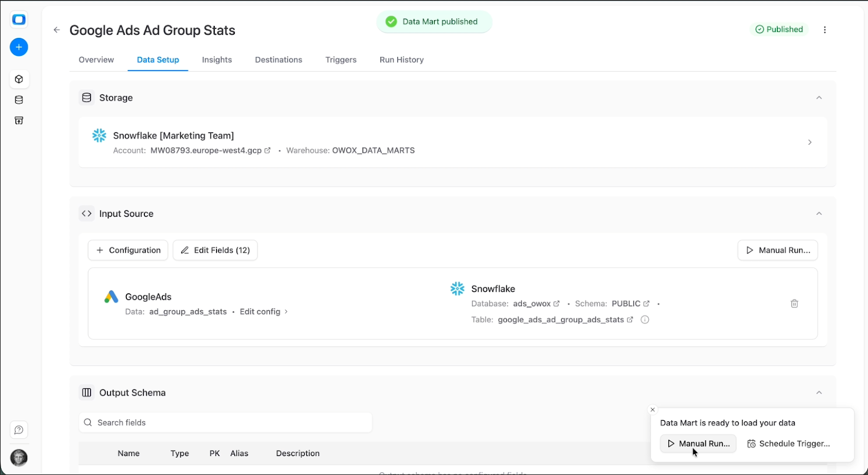Image resolution: width=868 pixels, height=475 pixels.
Task: Click the Data Mart published toast
Action: tap(434, 22)
